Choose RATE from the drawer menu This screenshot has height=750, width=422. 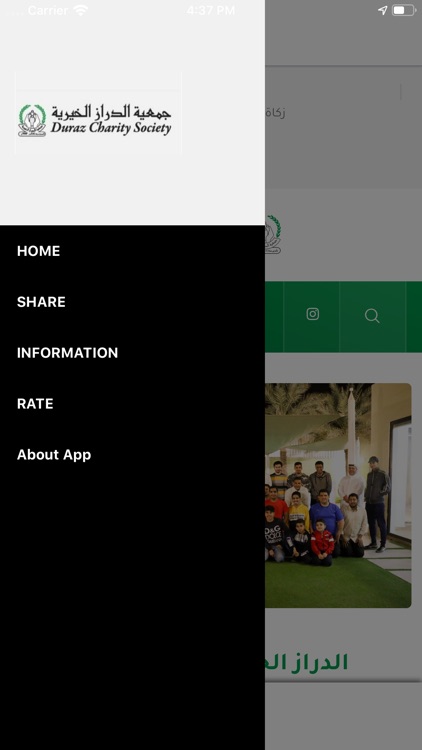[35, 404]
